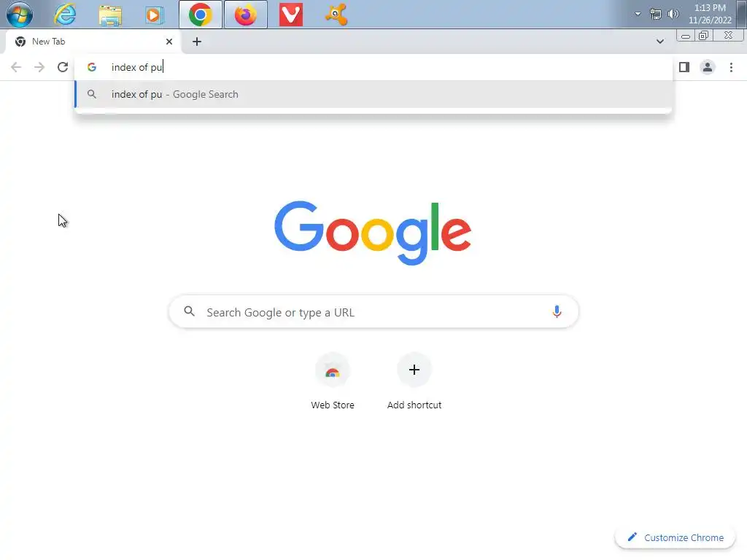
Task: Open the Web Store shortcut
Action: 333,382
